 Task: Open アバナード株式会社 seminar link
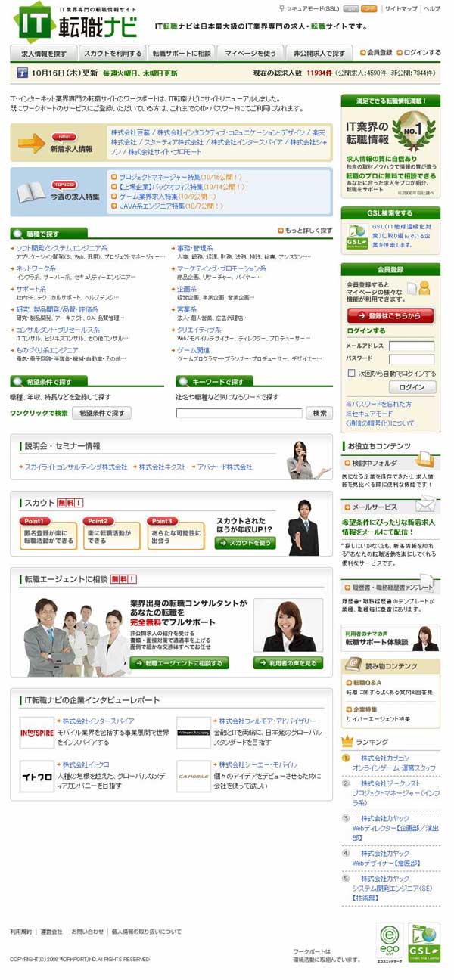point(221,467)
